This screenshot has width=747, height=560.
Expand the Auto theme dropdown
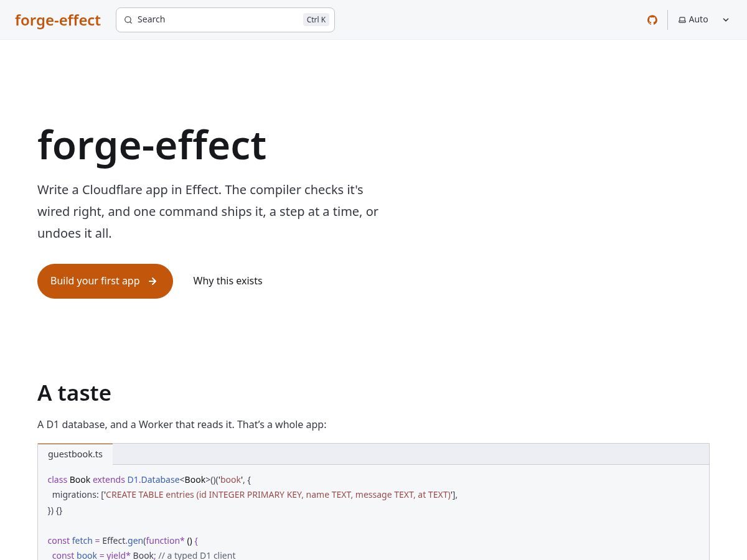704,20
